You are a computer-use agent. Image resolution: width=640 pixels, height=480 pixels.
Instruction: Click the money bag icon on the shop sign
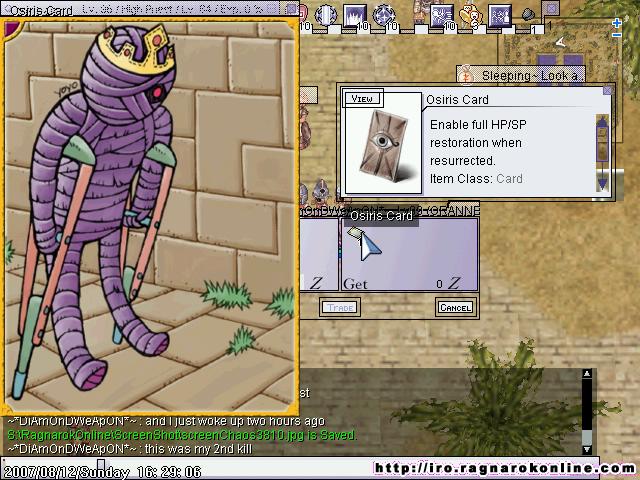tap(467, 76)
